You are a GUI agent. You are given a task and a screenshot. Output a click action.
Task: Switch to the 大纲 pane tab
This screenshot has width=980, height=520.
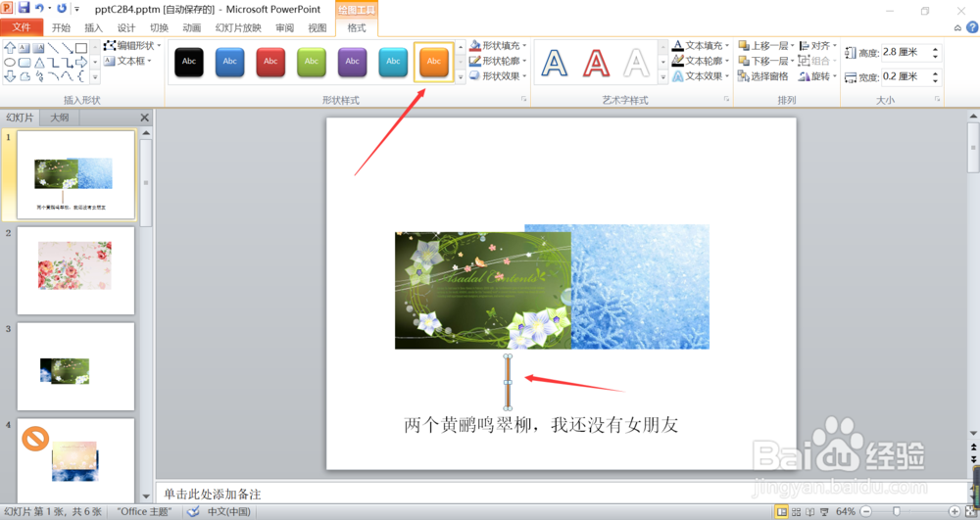click(60, 118)
